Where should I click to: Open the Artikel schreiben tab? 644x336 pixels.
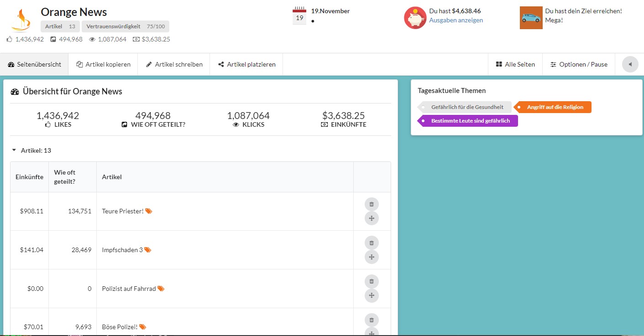[x=174, y=64]
